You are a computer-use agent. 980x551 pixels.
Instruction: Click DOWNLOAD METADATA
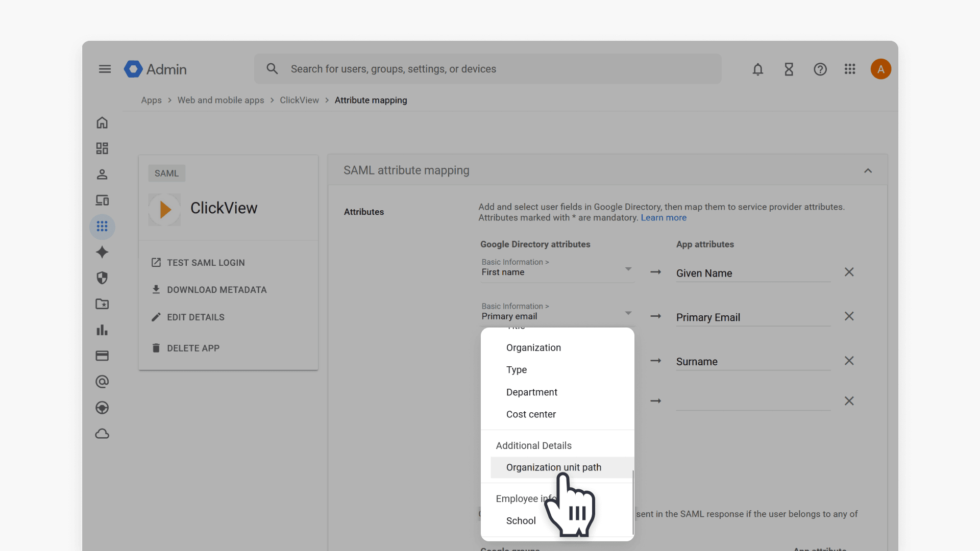tap(209, 290)
